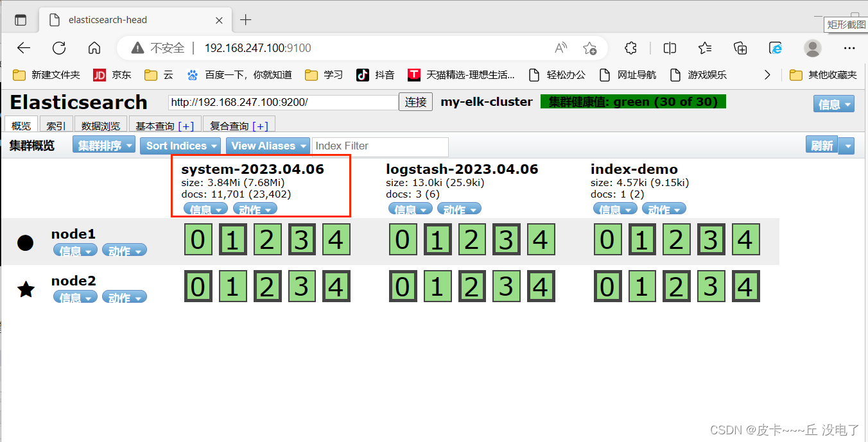This screenshot has width=868, height=442.
Task: Open the 轻松办公 bookmark
Action: click(x=557, y=75)
